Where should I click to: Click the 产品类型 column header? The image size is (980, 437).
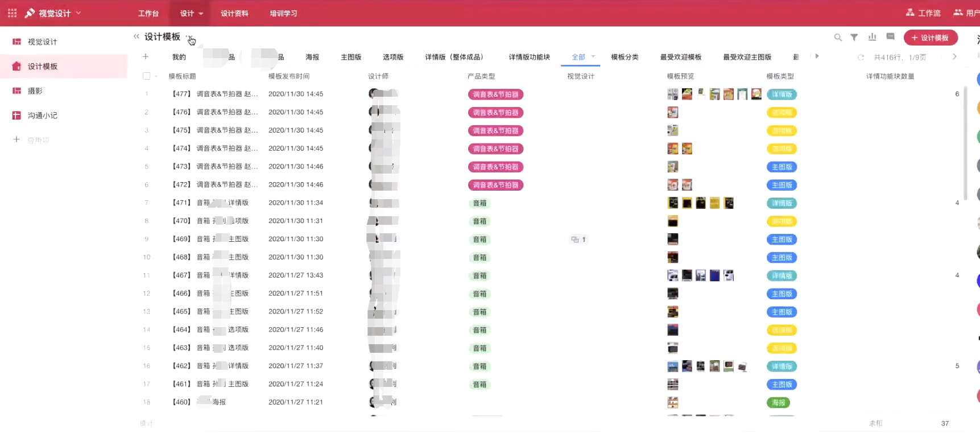click(x=481, y=76)
